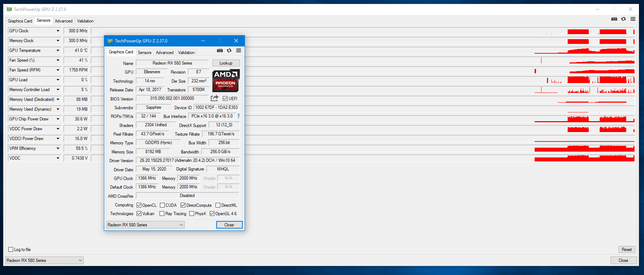644x275 pixels.
Task: Open the Memory Used (Dedicated) sensor dropdown
Action: (x=58, y=99)
